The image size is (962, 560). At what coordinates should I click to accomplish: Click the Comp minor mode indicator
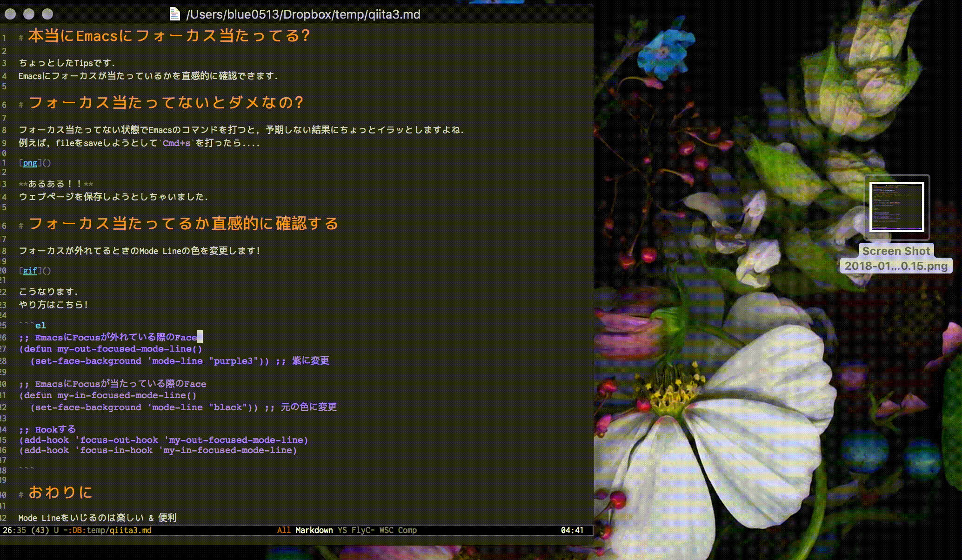coord(408,530)
